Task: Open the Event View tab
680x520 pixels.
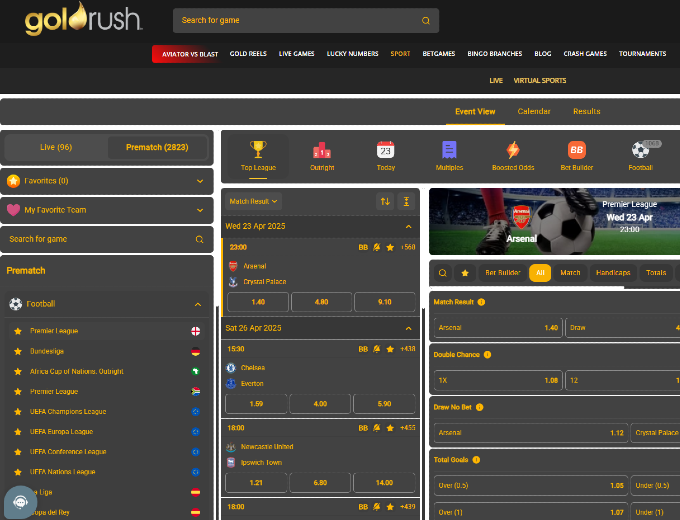Action: point(475,111)
